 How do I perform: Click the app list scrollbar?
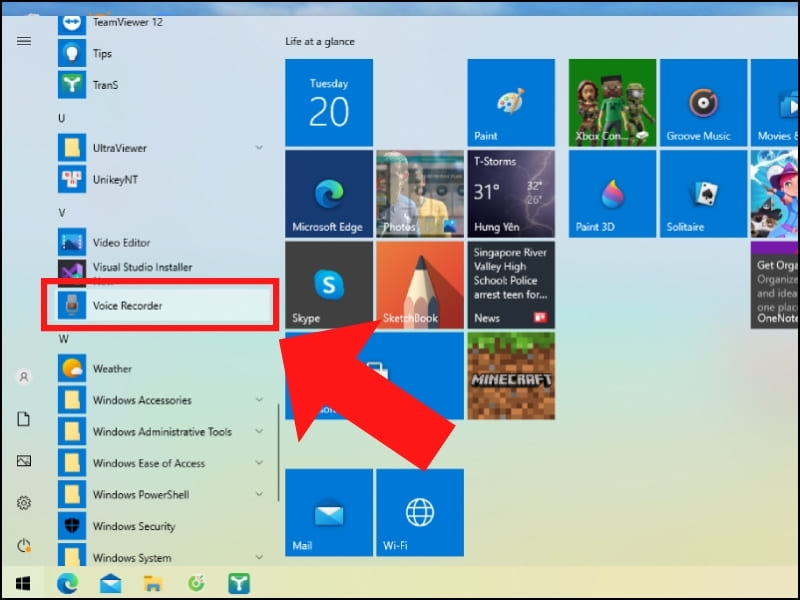[279, 453]
